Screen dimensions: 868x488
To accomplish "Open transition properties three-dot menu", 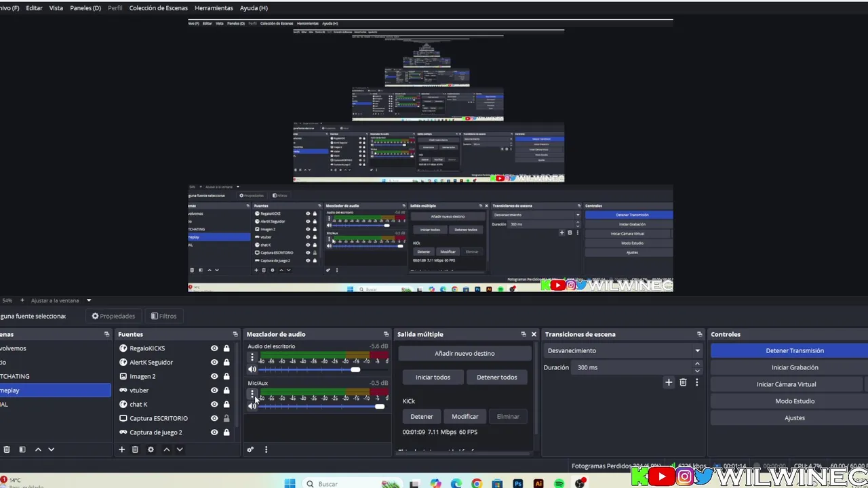I will tap(696, 382).
